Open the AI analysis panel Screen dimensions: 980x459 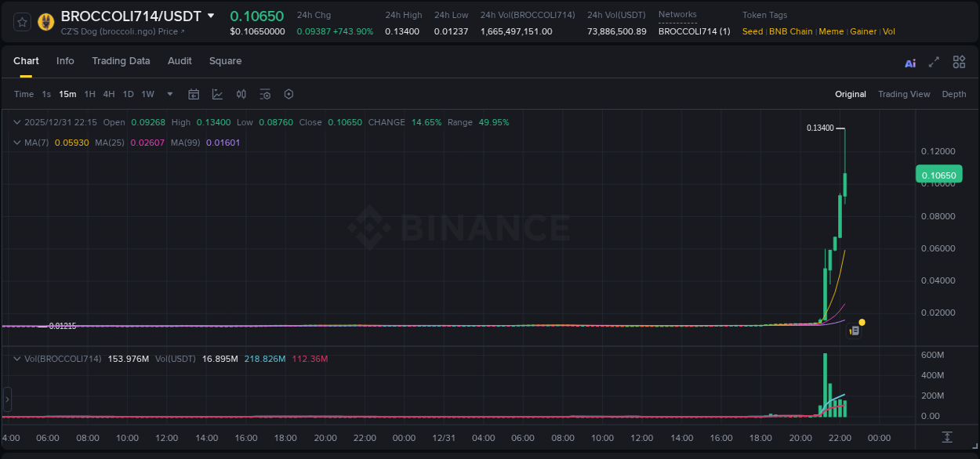click(x=910, y=63)
